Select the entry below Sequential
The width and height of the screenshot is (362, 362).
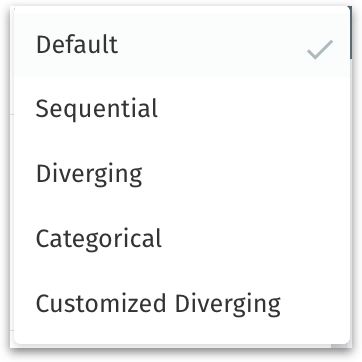coord(182,174)
